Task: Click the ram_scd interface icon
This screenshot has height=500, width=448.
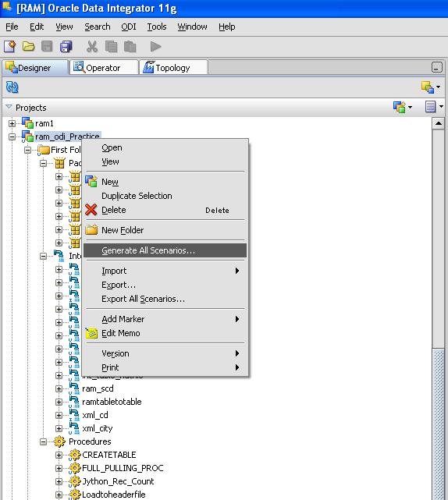Action: [x=74, y=388]
